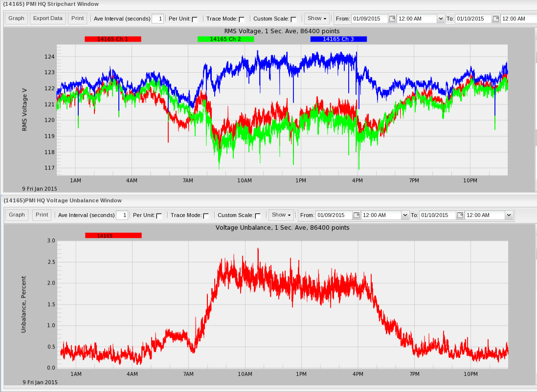The width and height of the screenshot is (537, 392).
Task: Open the From date calendar in Voltage Unbalance window
Action: point(356,215)
